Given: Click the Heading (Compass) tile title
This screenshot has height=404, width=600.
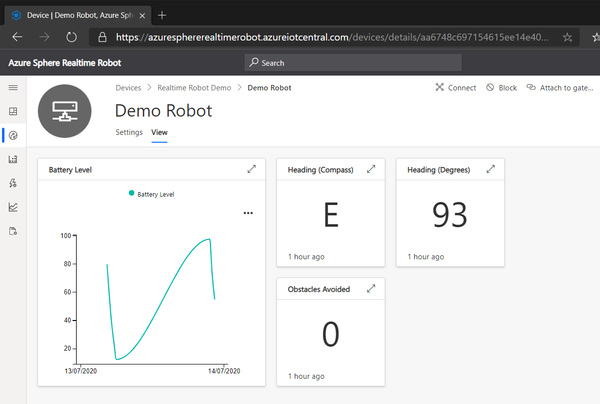Looking at the screenshot, I should click(x=321, y=170).
